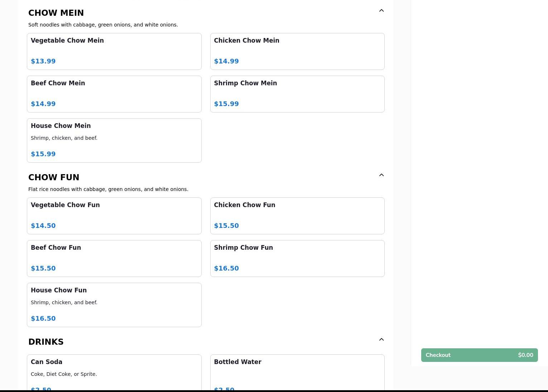Open Shrimp Chow Mein item

tap(297, 94)
